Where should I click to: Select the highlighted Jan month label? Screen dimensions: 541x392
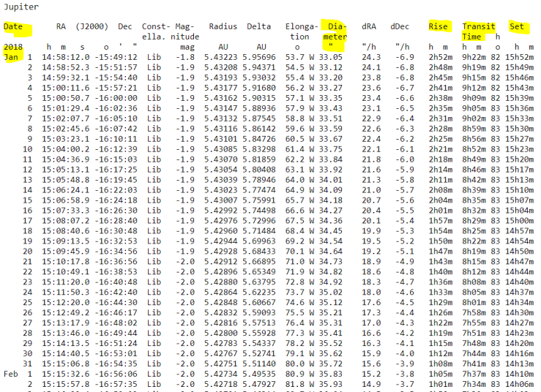click(11, 57)
